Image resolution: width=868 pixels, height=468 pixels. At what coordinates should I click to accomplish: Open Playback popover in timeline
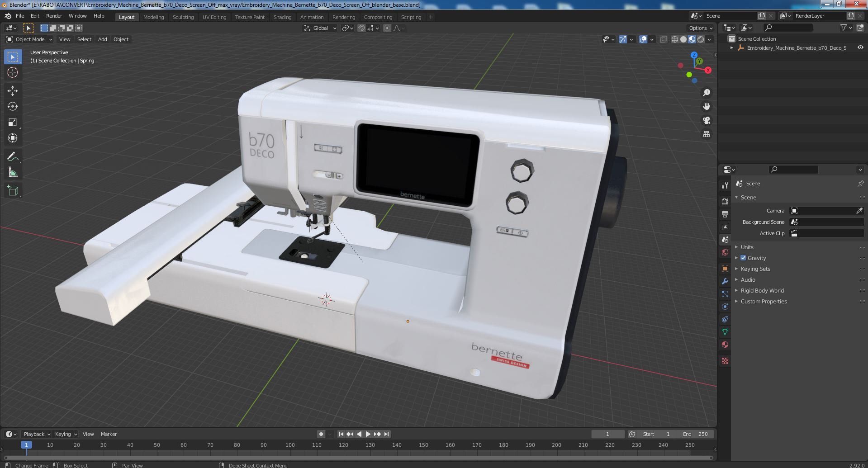pos(37,434)
